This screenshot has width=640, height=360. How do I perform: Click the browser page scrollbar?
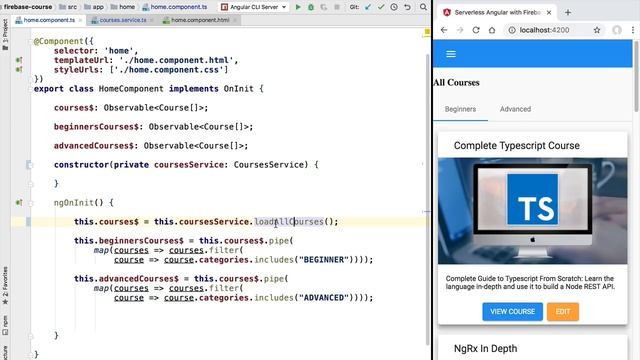click(636, 76)
